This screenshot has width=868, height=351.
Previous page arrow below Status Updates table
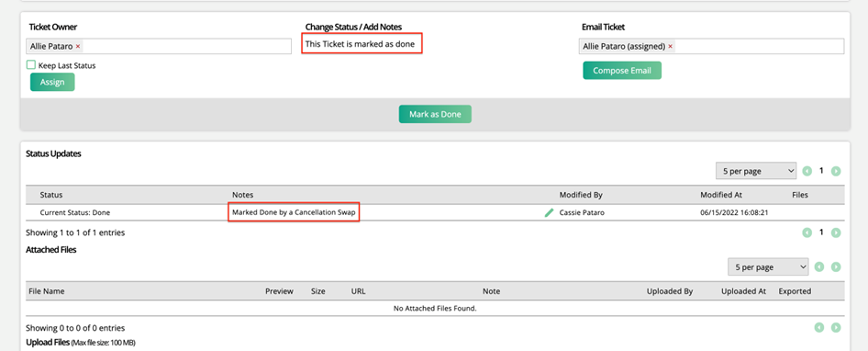click(x=807, y=232)
